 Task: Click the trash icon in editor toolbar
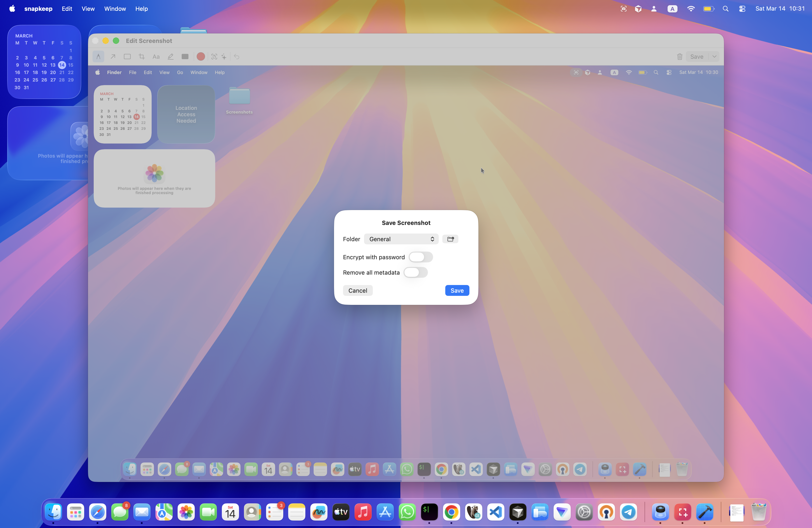tap(680, 57)
